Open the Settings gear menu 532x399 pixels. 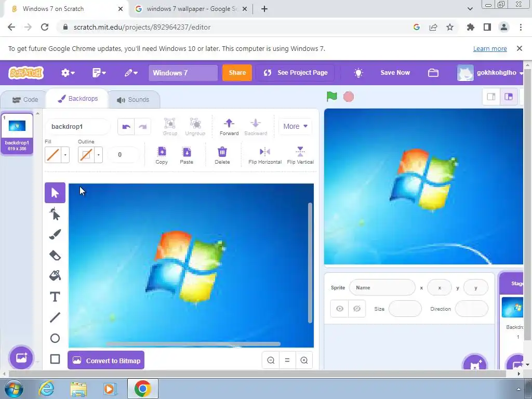pyautogui.click(x=68, y=73)
